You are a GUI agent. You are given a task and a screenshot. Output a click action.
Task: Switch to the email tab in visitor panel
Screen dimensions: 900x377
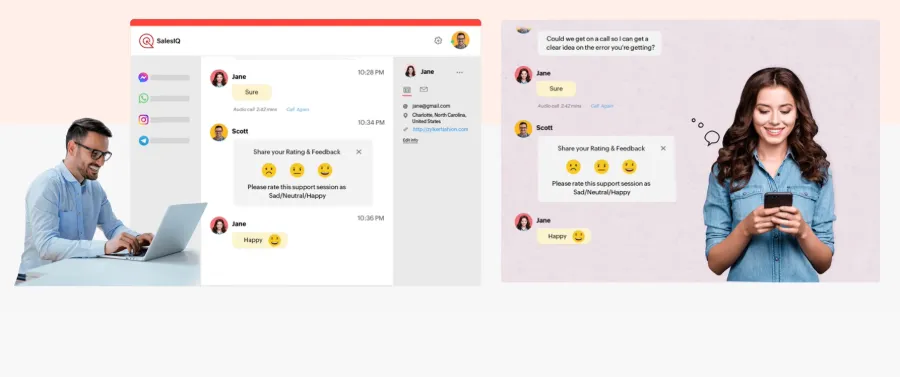[x=424, y=90]
